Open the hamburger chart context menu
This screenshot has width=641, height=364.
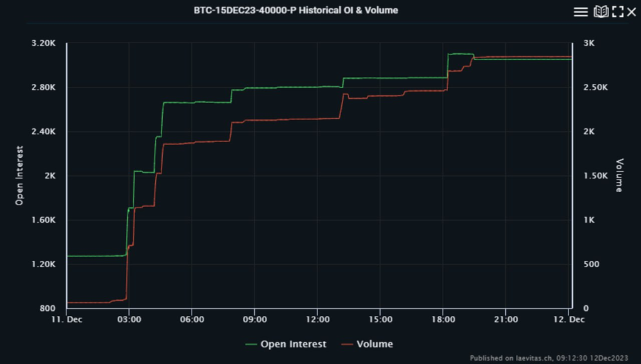point(581,12)
